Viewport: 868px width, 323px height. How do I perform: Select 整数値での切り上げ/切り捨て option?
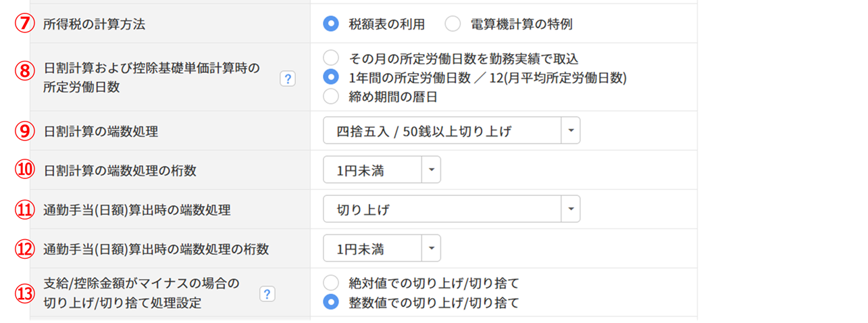pyautogui.click(x=331, y=302)
